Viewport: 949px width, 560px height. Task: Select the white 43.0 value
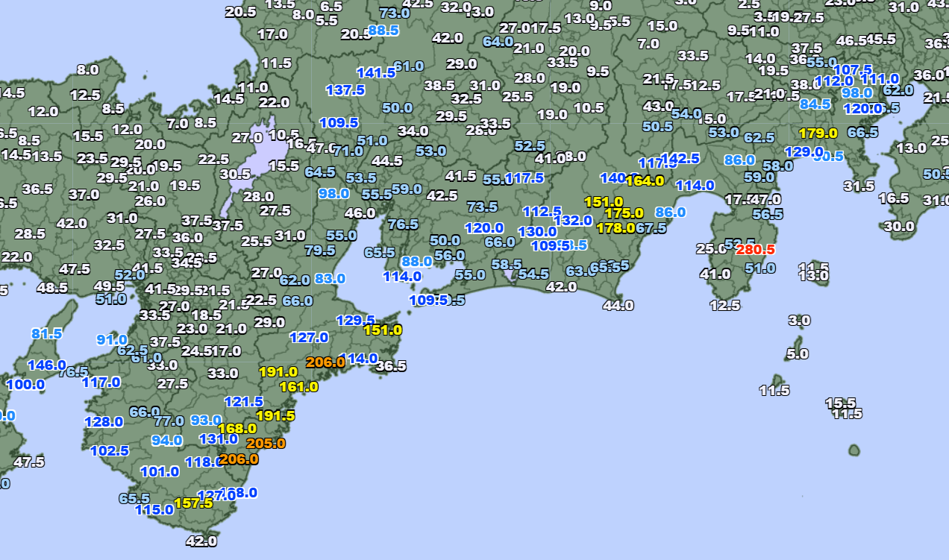click(658, 107)
